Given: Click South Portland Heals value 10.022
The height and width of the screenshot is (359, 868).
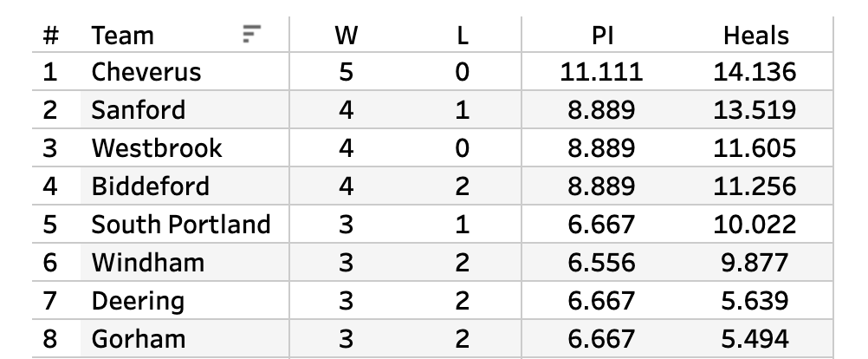Looking at the screenshot, I should 754,225.
